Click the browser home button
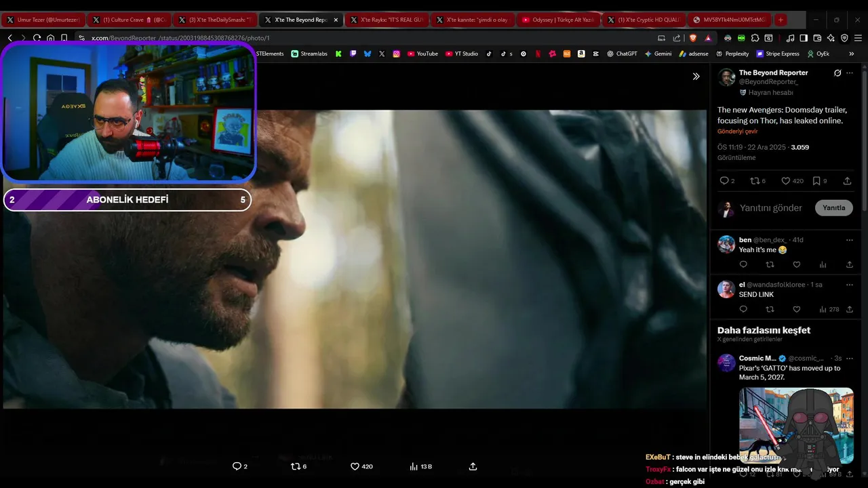This screenshot has width=868, height=488. pyautogui.click(x=50, y=38)
